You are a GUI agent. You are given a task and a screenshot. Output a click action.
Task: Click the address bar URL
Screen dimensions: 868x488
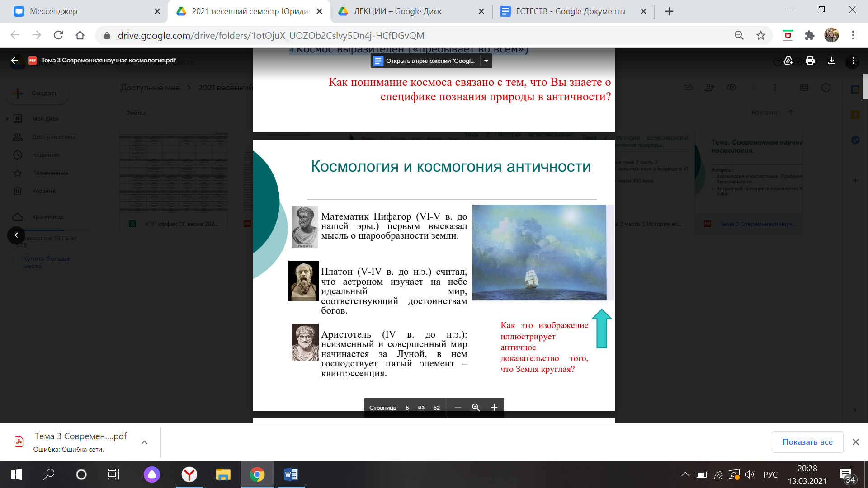271,35
